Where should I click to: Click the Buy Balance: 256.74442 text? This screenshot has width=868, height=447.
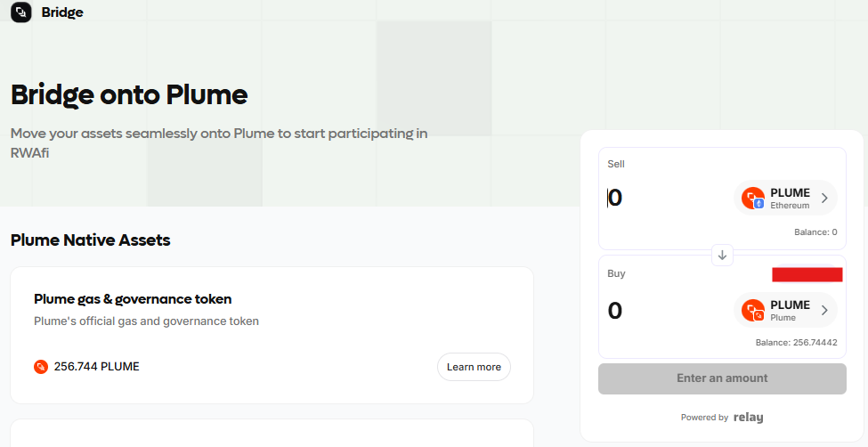point(796,343)
